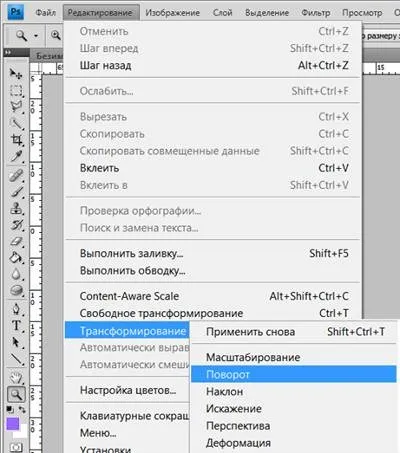Choose Перспектива in the submenu
Viewport: 400px width, 453px height.
point(294,426)
